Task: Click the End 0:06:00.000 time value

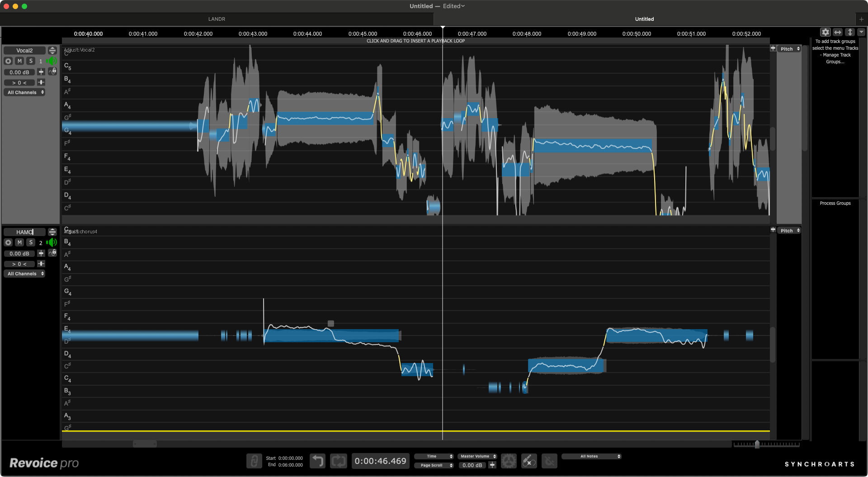Action: click(x=291, y=465)
